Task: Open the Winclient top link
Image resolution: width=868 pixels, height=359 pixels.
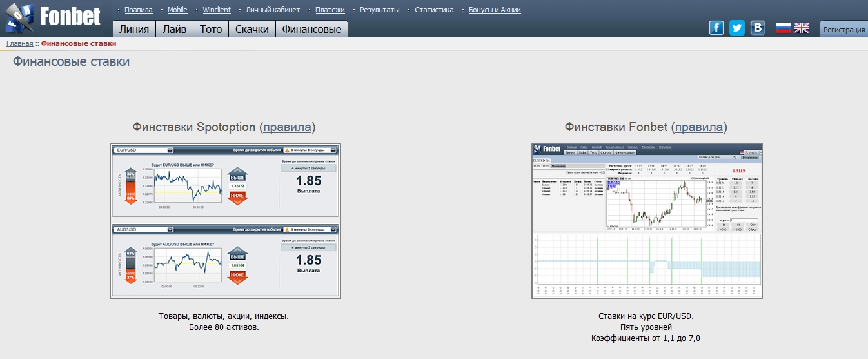Action: coord(217,10)
